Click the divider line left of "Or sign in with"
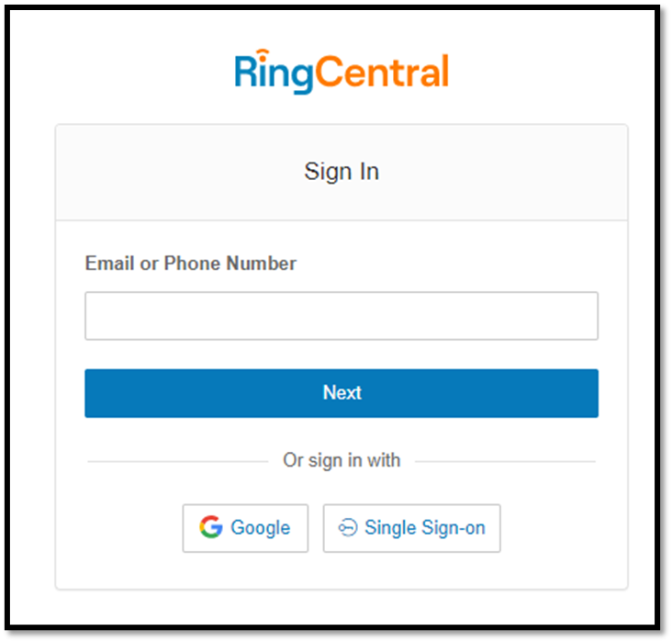The image size is (672, 642). (178, 461)
